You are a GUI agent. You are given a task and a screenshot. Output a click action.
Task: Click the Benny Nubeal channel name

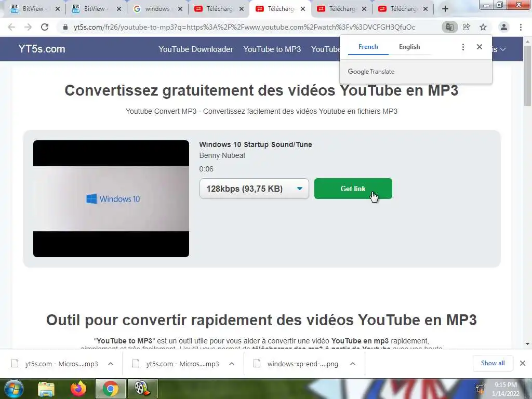coord(222,155)
